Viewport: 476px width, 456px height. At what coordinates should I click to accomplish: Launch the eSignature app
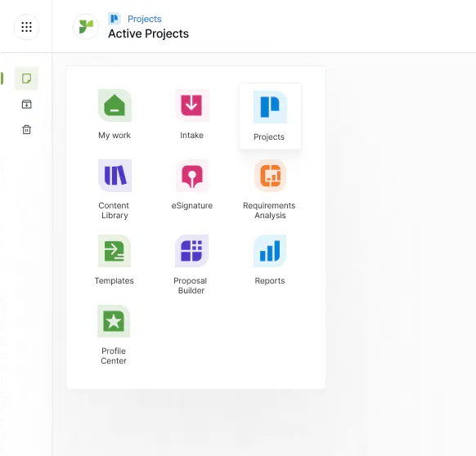coord(191,185)
